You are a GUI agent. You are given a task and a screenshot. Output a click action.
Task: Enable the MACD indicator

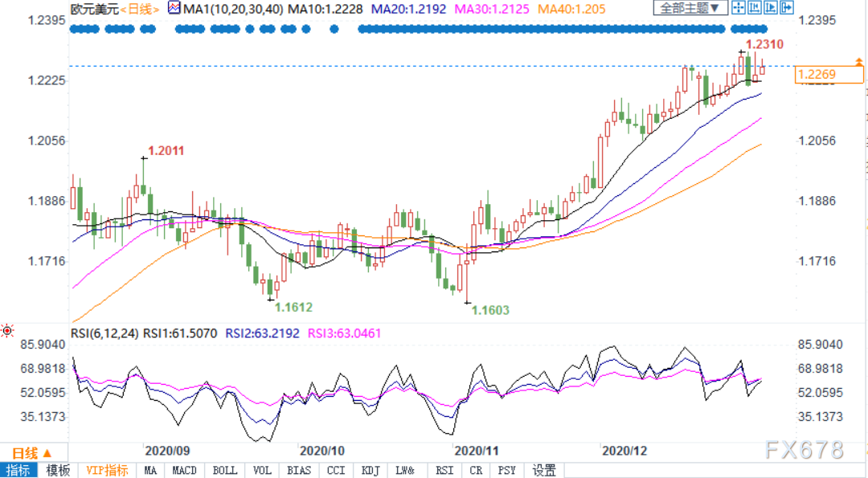(185, 470)
